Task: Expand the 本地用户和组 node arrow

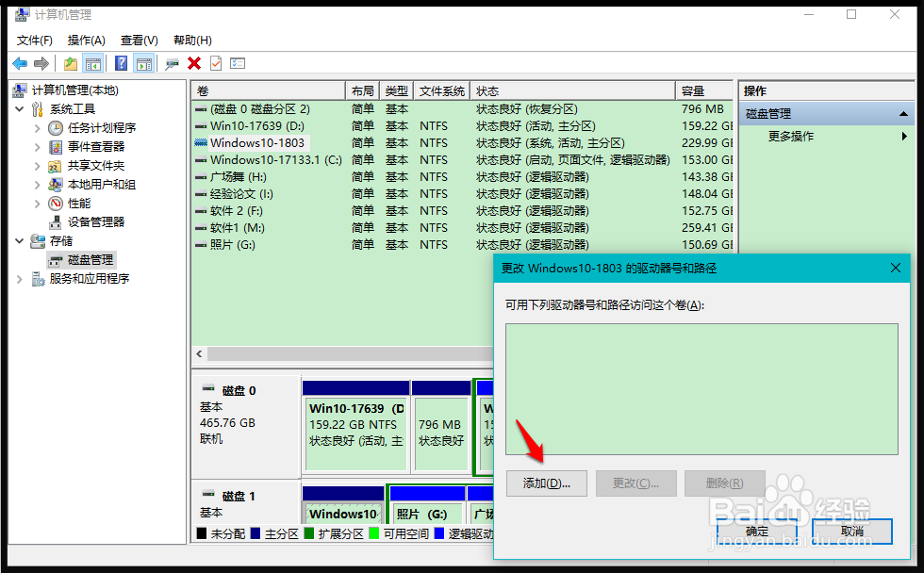Action: [37, 185]
